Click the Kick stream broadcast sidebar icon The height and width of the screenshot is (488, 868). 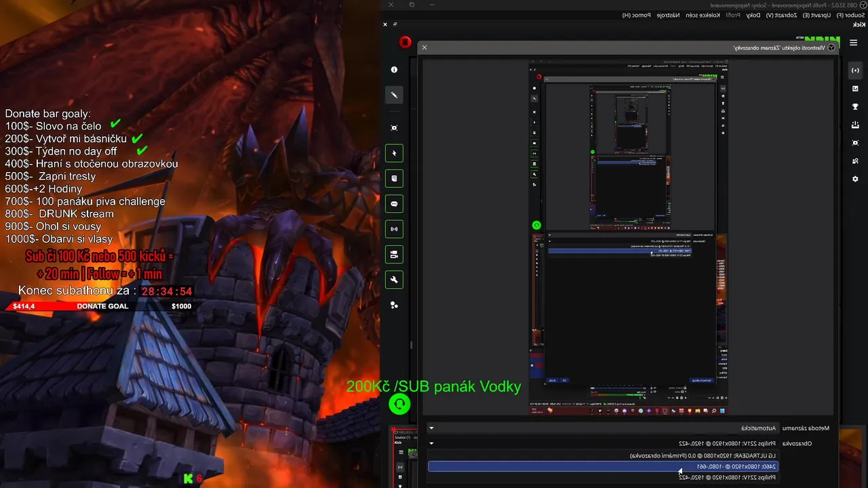tap(855, 70)
